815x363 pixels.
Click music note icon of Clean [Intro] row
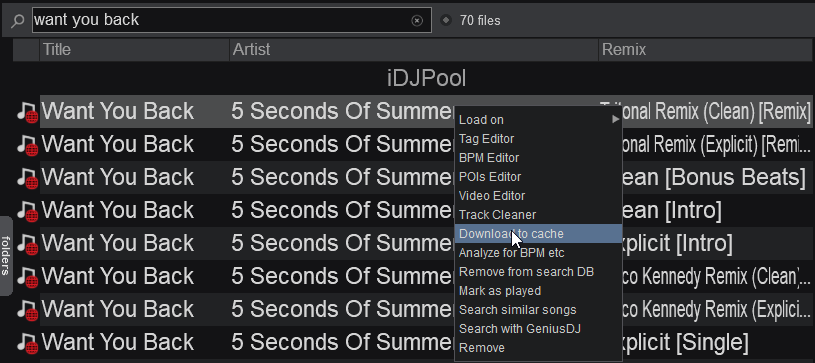tap(27, 211)
